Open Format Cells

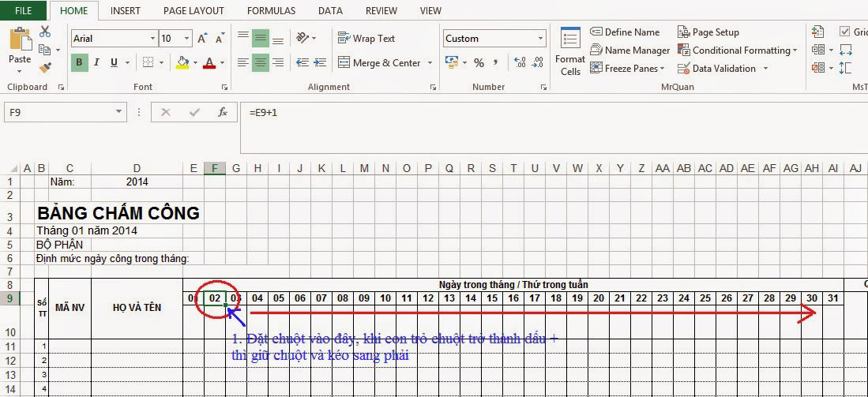[x=570, y=51]
